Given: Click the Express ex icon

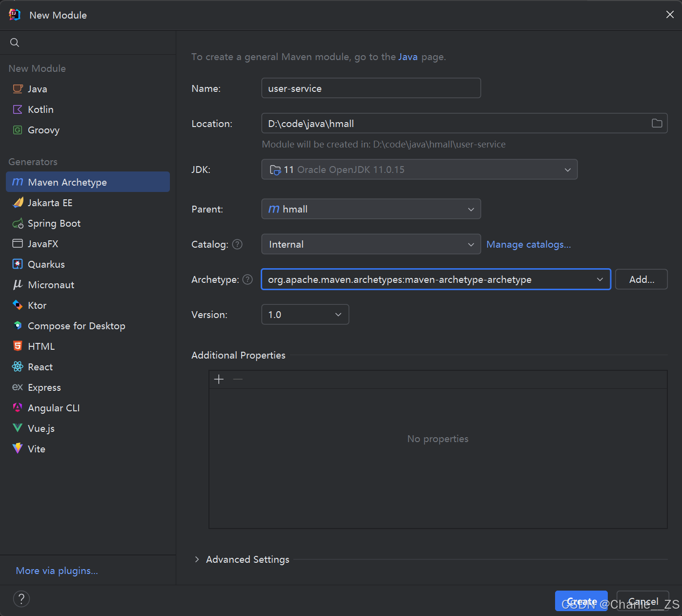Looking at the screenshot, I should coord(18,387).
